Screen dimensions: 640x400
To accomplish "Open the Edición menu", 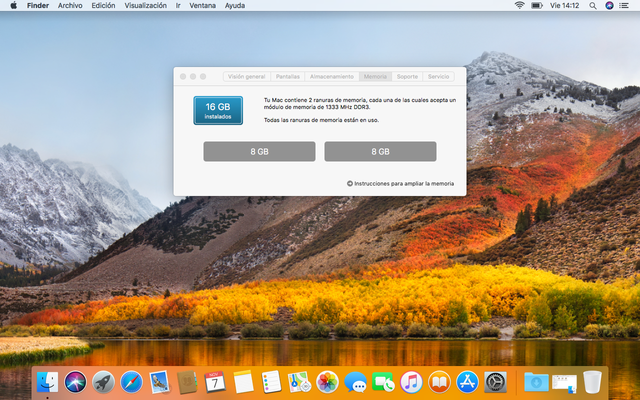I will click(103, 5).
